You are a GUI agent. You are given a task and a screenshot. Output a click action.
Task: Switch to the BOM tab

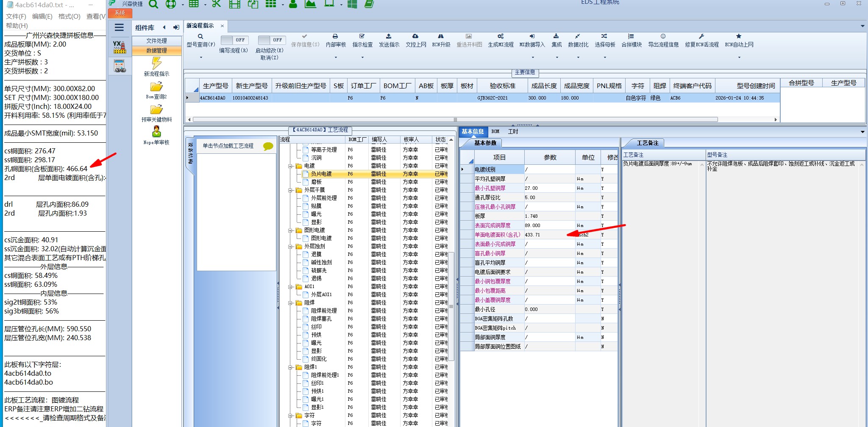point(495,132)
